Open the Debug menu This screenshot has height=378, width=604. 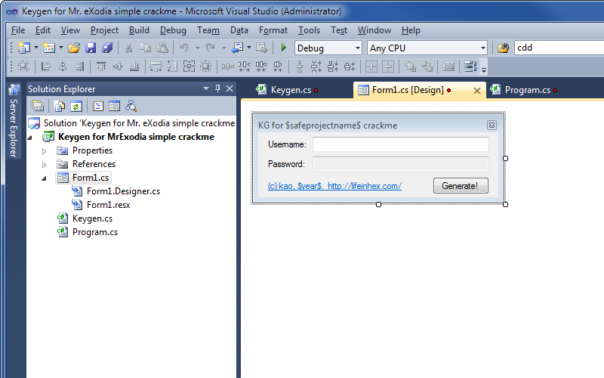(173, 30)
